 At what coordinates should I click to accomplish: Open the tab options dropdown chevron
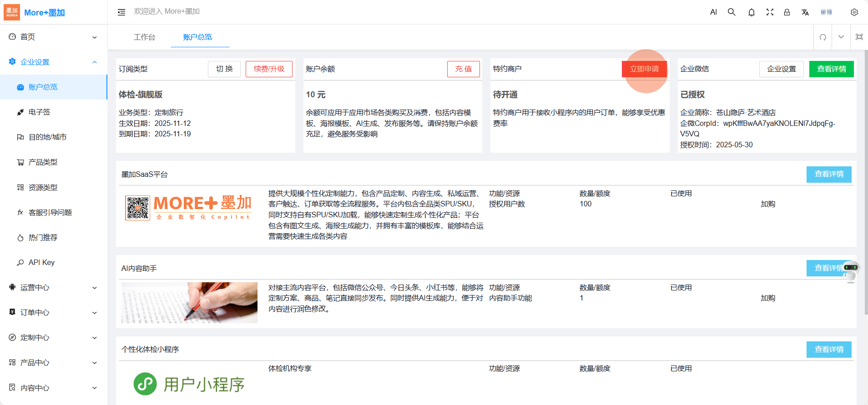coord(841,37)
